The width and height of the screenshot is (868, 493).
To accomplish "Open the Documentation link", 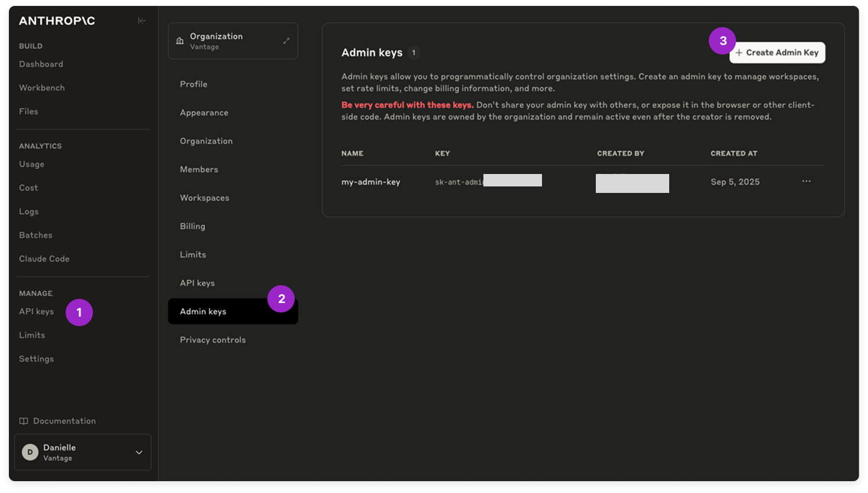I will pyautogui.click(x=64, y=421).
